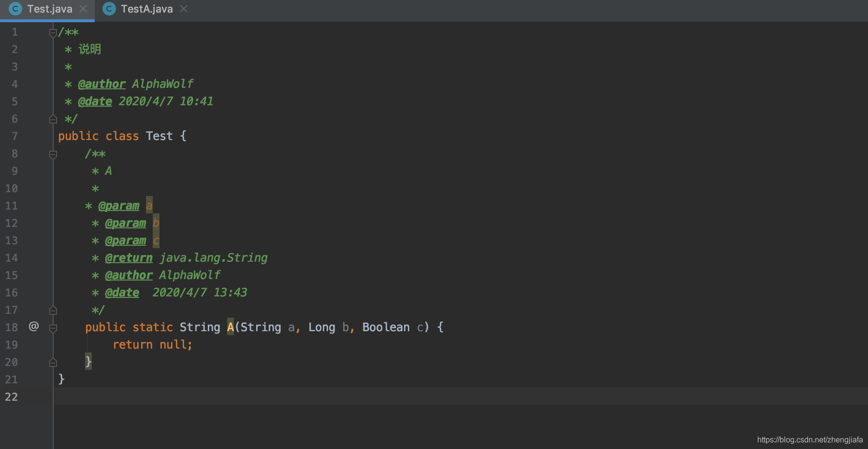Collapse the method Javadoc fold at line 8
Screen dimensions: 868x449
[53, 154]
